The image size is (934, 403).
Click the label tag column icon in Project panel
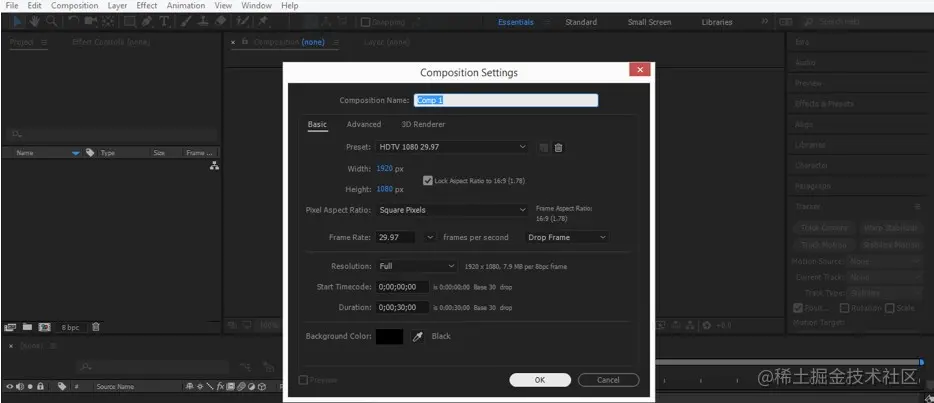pyautogui.click(x=90, y=152)
